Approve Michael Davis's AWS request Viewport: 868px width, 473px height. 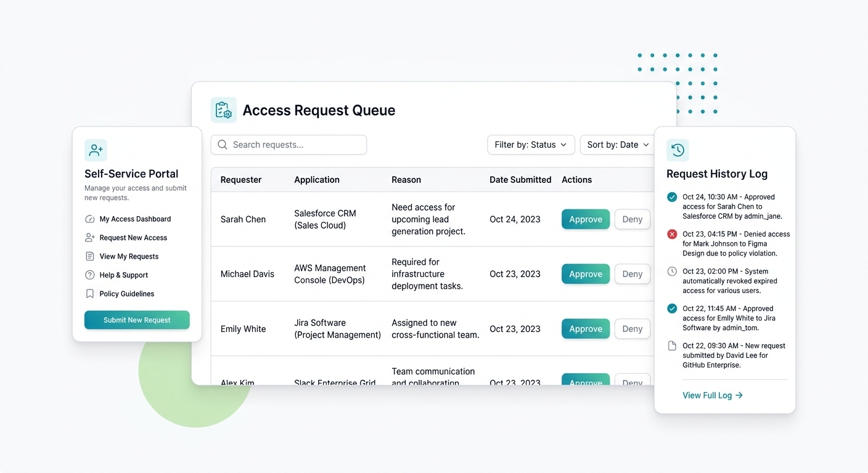pyautogui.click(x=586, y=274)
